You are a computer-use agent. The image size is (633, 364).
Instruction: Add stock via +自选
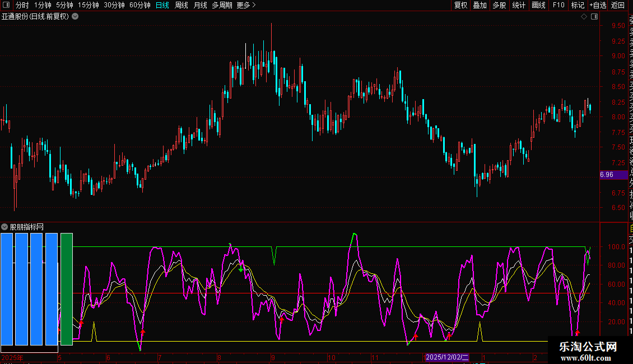(x=598, y=5)
